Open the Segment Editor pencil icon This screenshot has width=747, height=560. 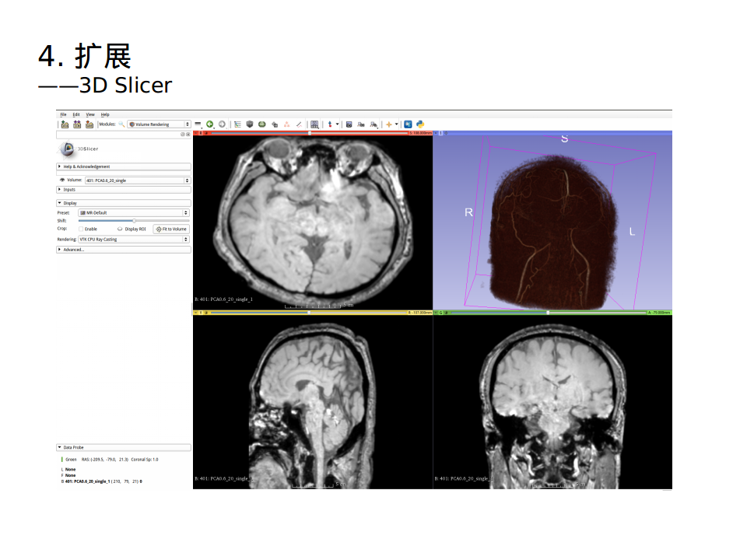pos(299,124)
